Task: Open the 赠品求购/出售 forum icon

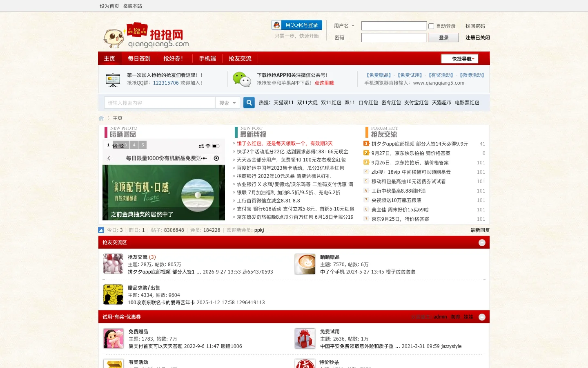Action: point(113,294)
